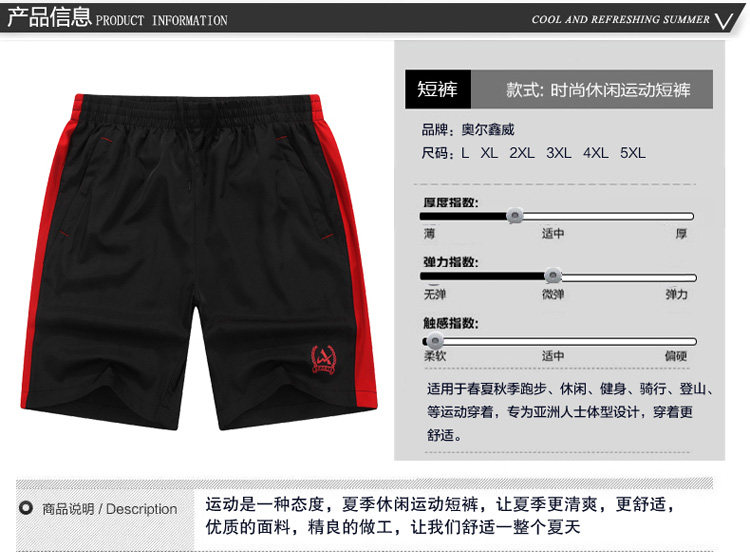Click the thickness slider knob
The image size is (750, 552).
[515, 216]
